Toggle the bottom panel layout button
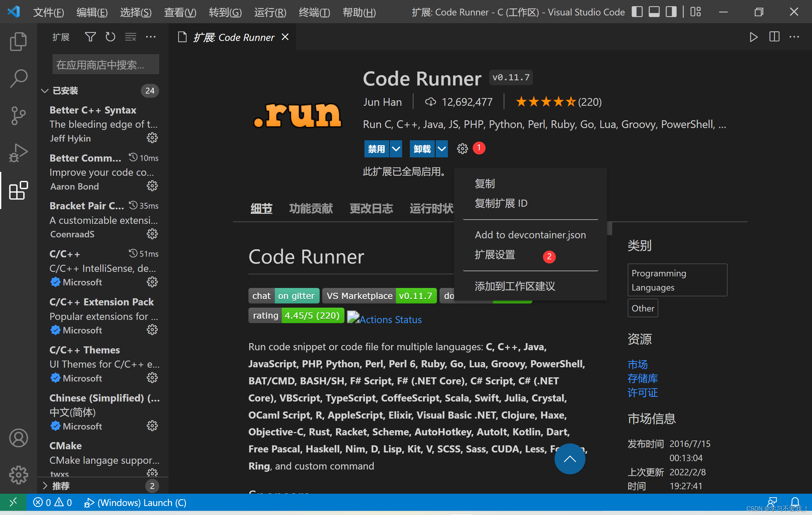The height and width of the screenshot is (515, 812). pos(654,12)
